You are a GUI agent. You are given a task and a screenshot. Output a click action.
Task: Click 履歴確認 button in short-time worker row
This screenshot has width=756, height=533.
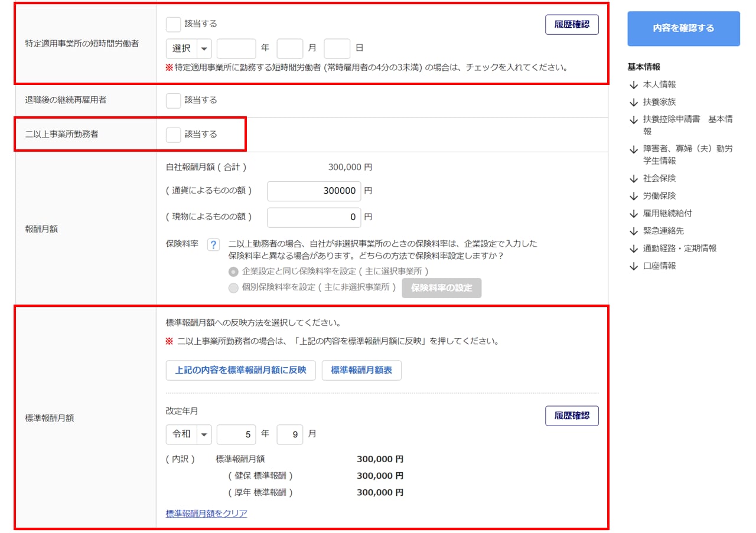572,25
